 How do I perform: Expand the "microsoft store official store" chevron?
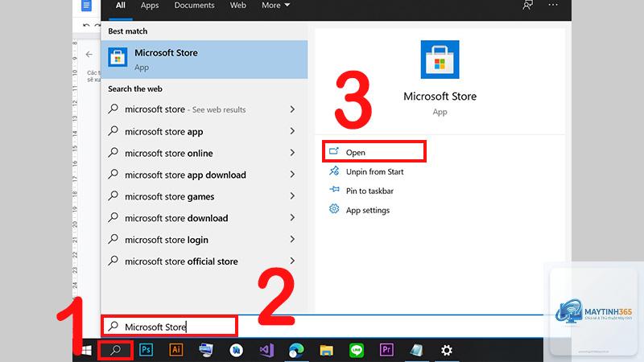pyautogui.click(x=292, y=261)
